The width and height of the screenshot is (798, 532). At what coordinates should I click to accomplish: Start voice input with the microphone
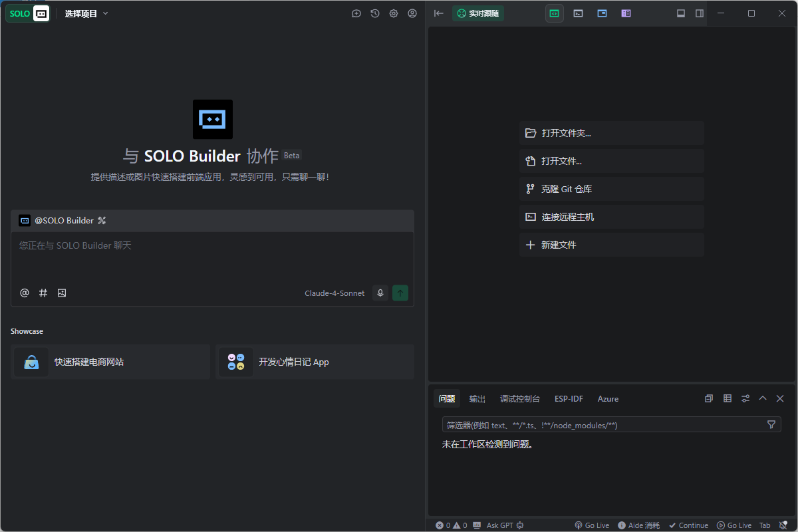[380, 293]
